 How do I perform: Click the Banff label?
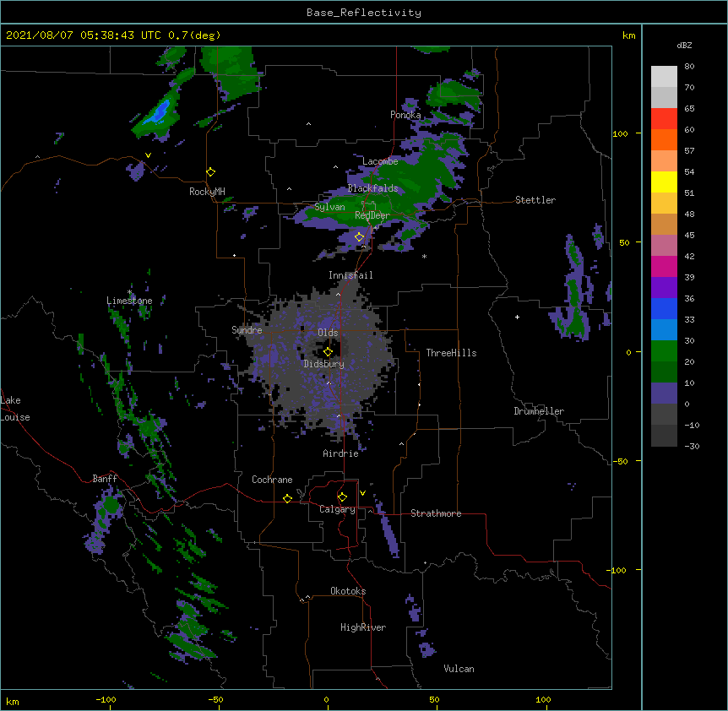click(105, 479)
